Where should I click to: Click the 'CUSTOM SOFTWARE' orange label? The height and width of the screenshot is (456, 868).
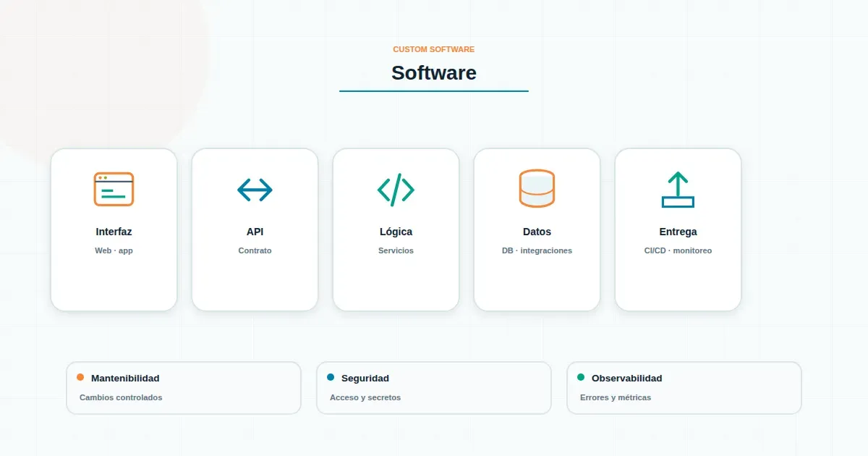pos(434,49)
